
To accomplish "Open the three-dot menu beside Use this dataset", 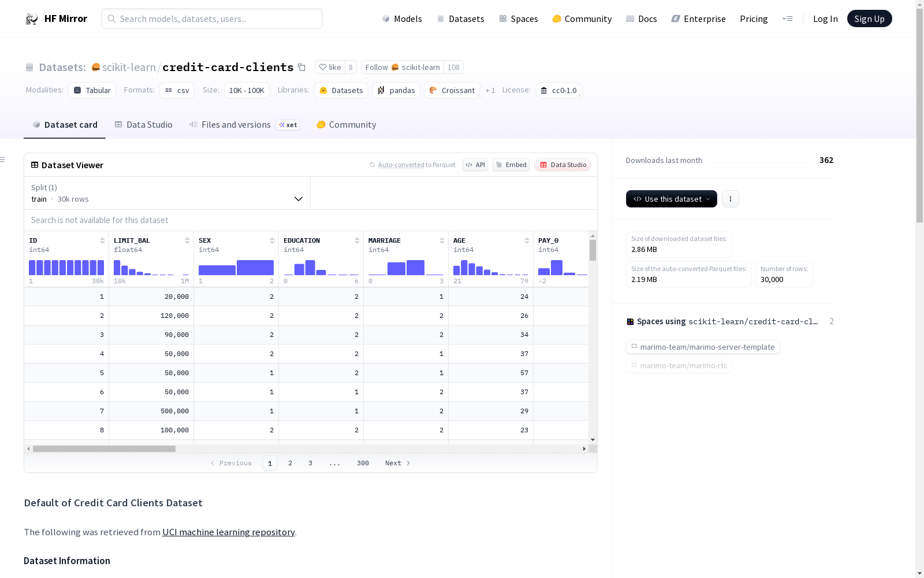I will coord(731,199).
